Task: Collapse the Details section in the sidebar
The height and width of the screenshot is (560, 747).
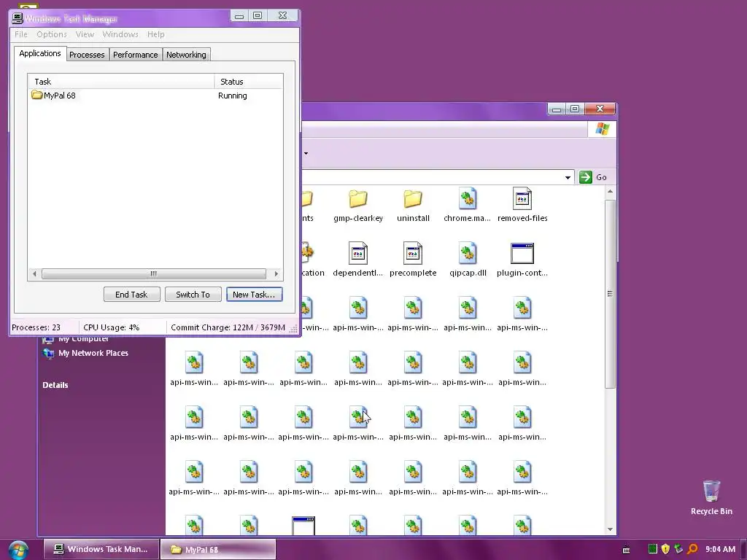Action: coord(55,385)
